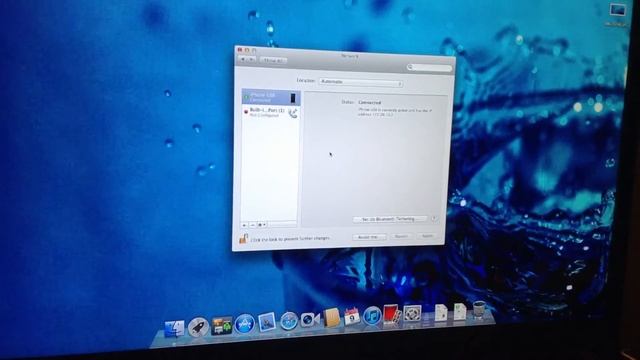The height and width of the screenshot is (360, 640).
Task: Open the gear action menu below service list
Action: click(262, 225)
